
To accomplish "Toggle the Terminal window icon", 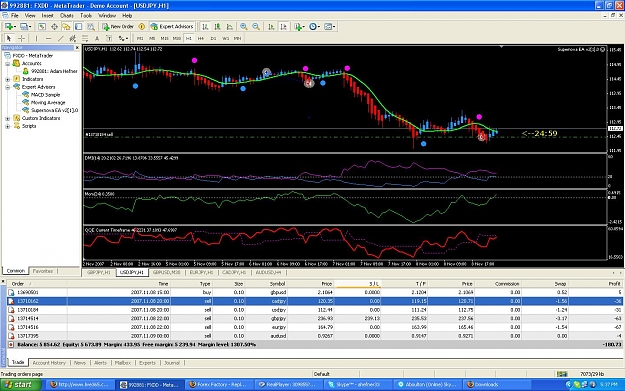I will click(x=79, y=26).
